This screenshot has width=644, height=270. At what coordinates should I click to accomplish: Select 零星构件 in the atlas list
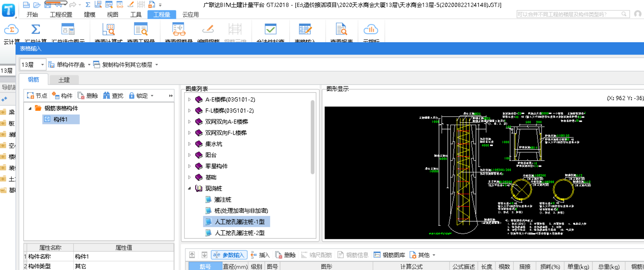point(216,166)
